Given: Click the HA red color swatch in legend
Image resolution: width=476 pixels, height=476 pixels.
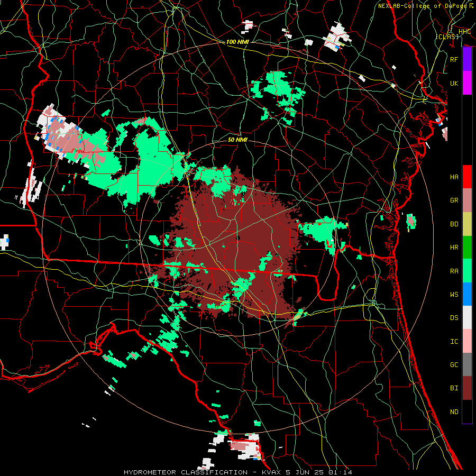Looking at the screenshot, I should (x=467, y=177).
